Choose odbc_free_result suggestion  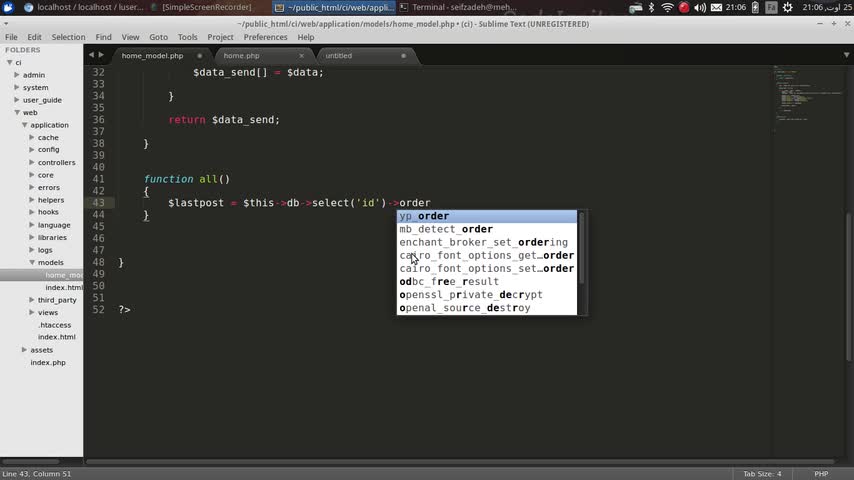click(486, 282)
